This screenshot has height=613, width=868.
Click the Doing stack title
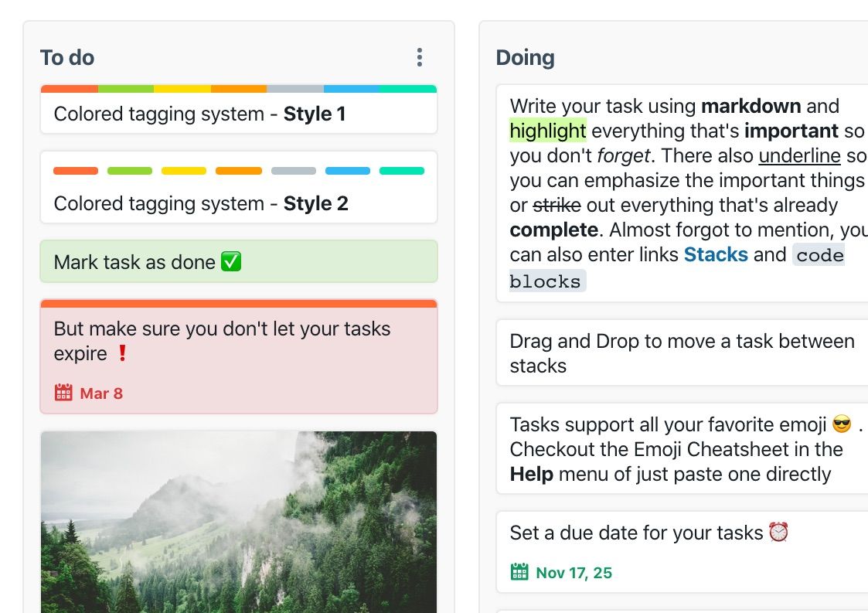[525, 58]
